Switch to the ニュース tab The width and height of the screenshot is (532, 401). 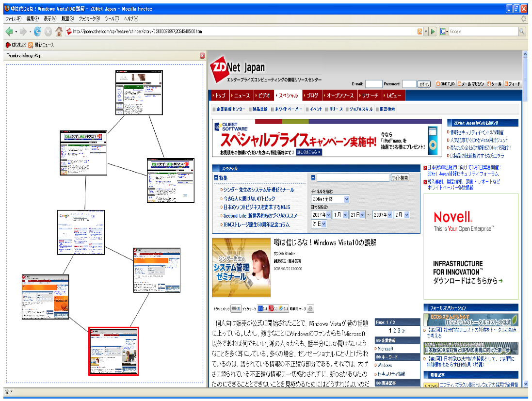(242, 96)
